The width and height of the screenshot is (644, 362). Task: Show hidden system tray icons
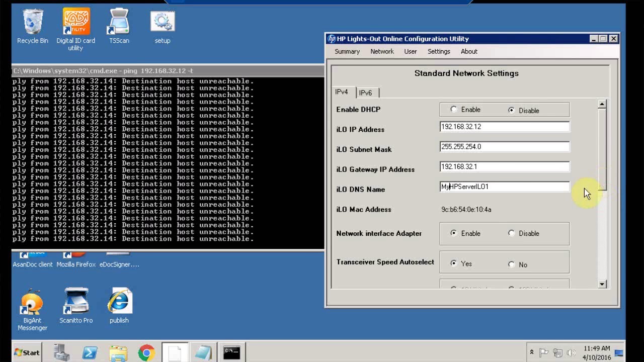pyautogui.click(x=531, y=352)
